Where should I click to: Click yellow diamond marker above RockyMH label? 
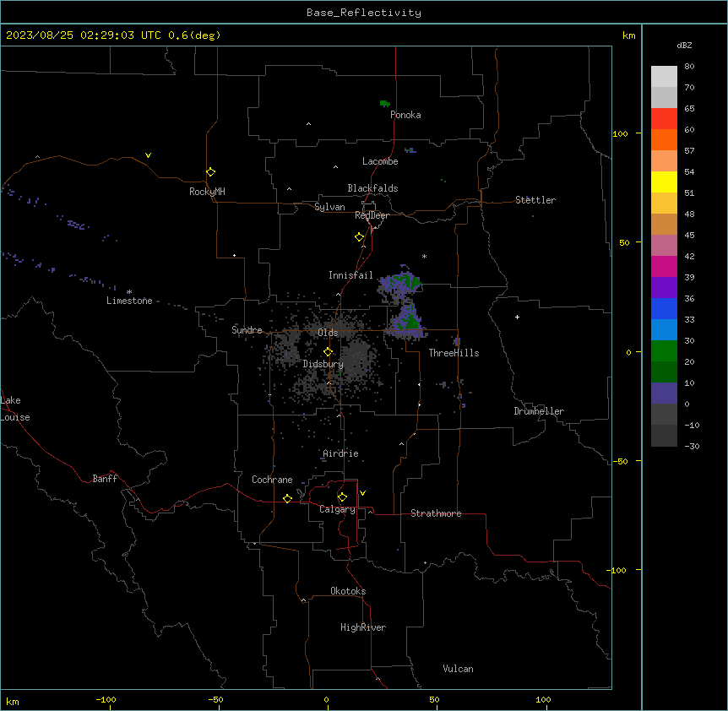210,172
